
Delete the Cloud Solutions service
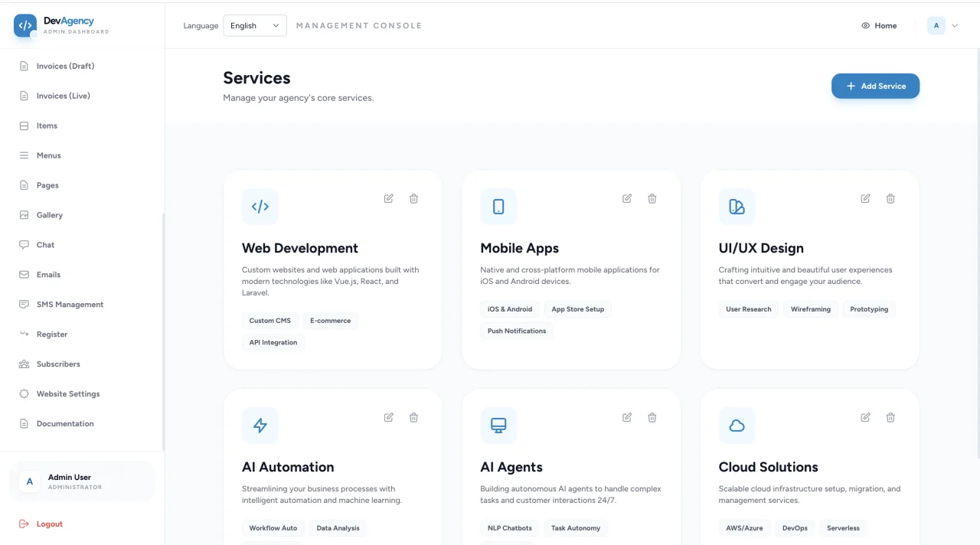coord(890,417)
